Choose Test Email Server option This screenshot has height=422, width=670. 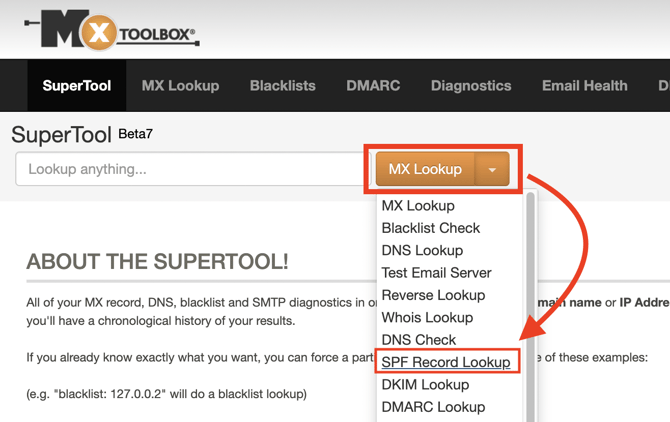click(436, 273)
